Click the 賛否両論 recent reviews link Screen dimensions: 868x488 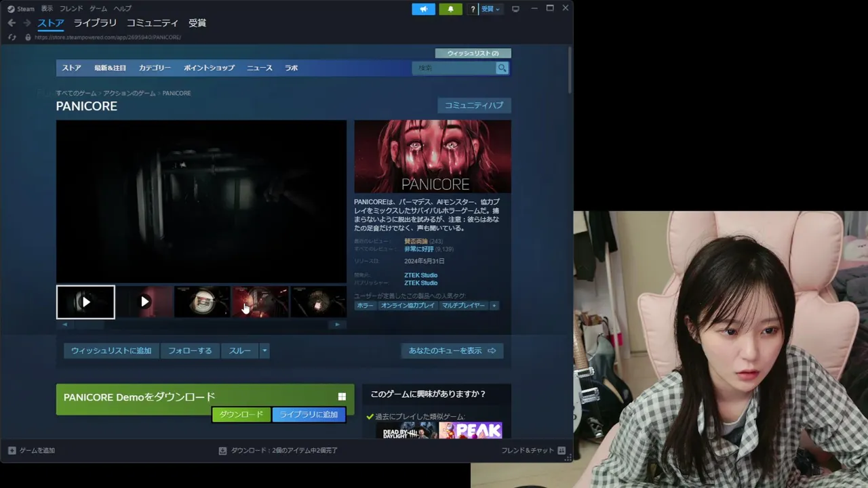coord(416,241)
